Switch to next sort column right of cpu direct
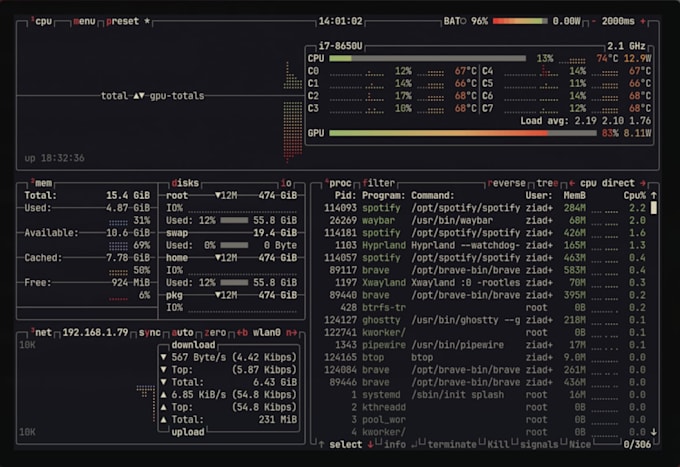Viewport: 680px width, 467px height. tap(643, 183)
